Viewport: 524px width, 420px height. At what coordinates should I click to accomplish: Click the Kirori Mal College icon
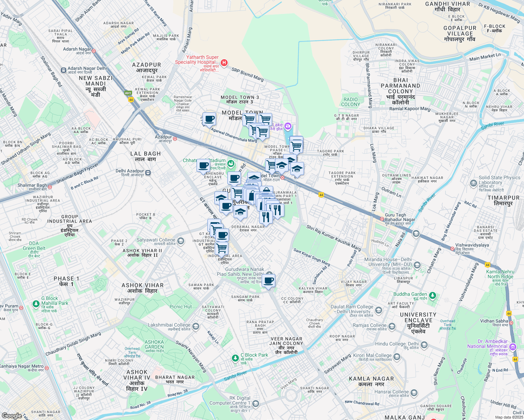(x=397, y=357)
